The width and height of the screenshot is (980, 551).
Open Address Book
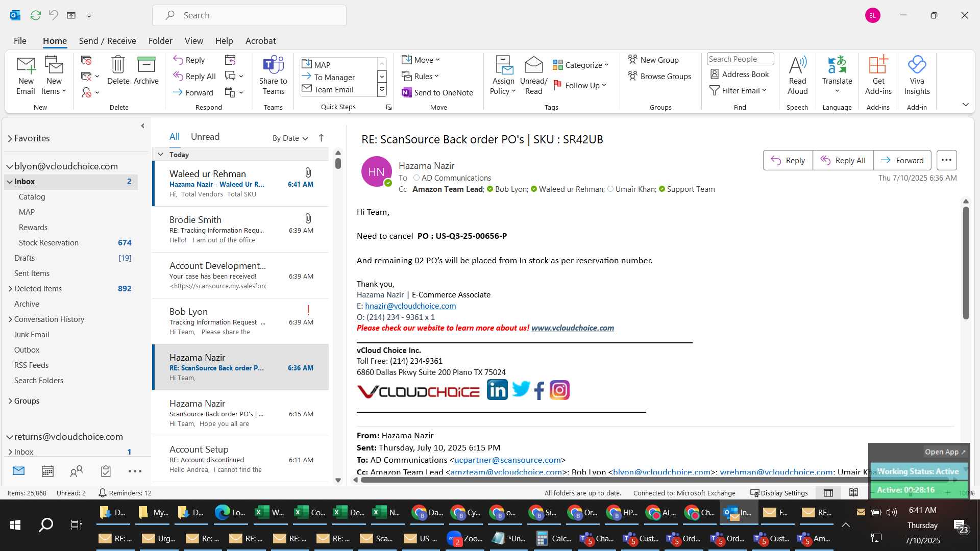[739, 74]
